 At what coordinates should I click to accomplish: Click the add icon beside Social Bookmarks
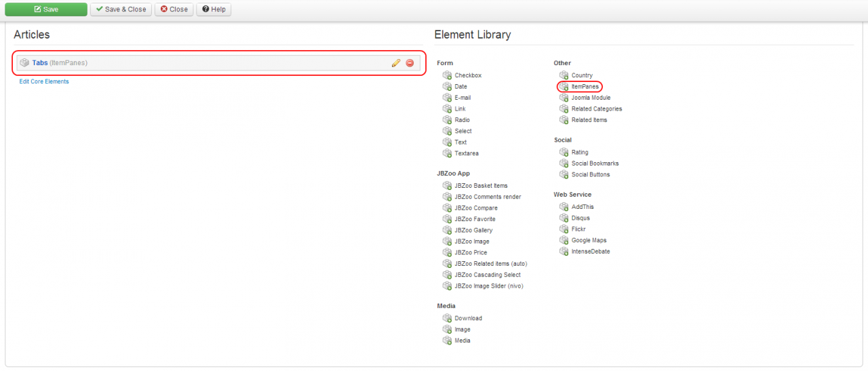pyautogui.click(x=564, y=163)
